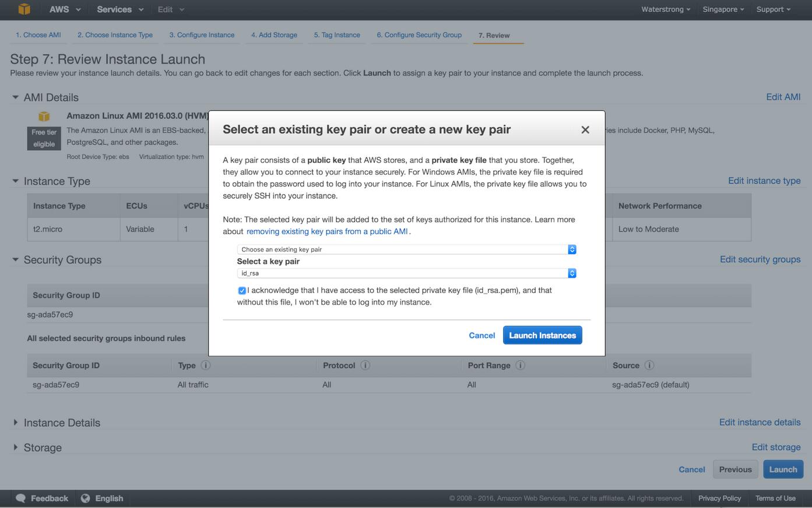Click Cancel in the key pair dialog
The height and width of the screenshot is (508, 812).
481,336
